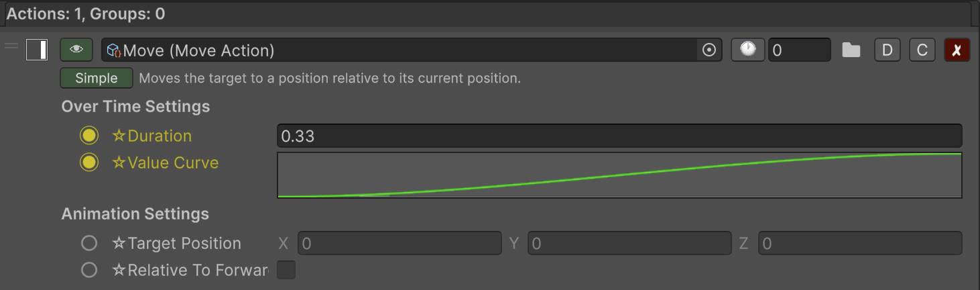This screenshot has height=290, width=980.
Task: Enable the Target Position radio button
Action: (89, 243)
